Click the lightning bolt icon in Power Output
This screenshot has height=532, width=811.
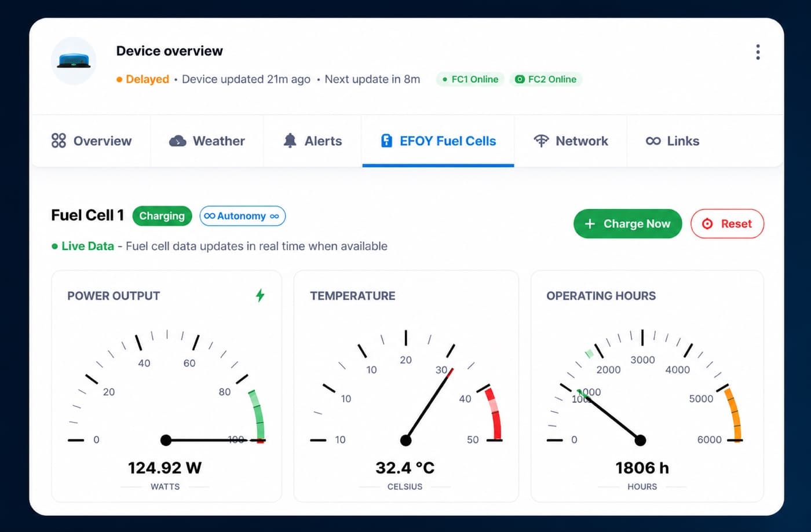tap(260, 295)
